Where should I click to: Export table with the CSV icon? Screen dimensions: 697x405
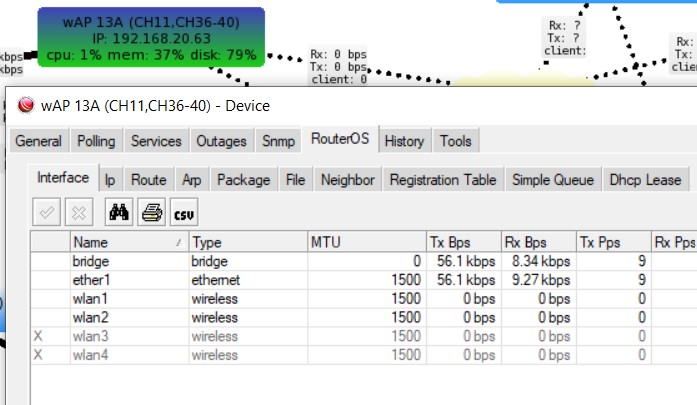click(x=184, y=212)
